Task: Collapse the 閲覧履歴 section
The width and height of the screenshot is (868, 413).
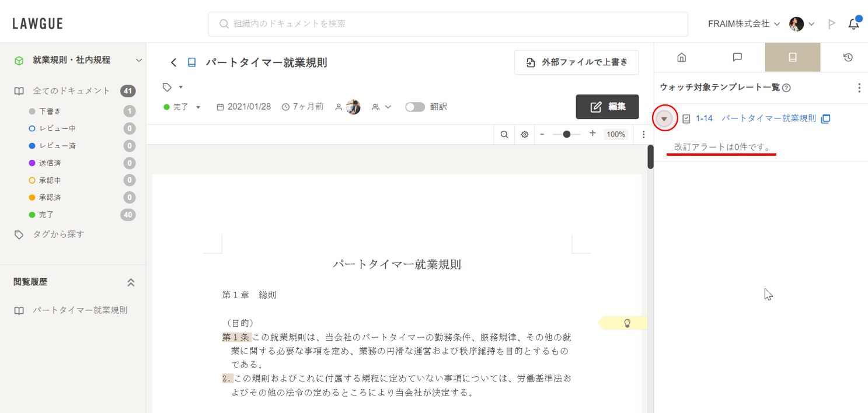Action: (131, 282)
